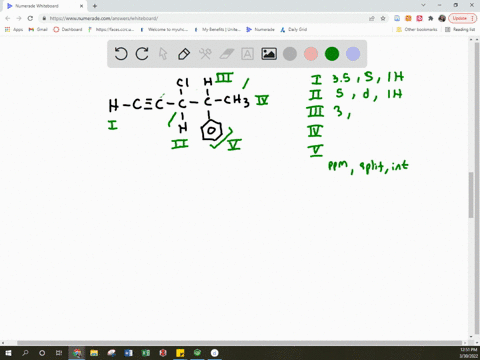480x360 pixels.
Task: Reload the Numerade whiteboard page
Action: (x=30, y=18)
